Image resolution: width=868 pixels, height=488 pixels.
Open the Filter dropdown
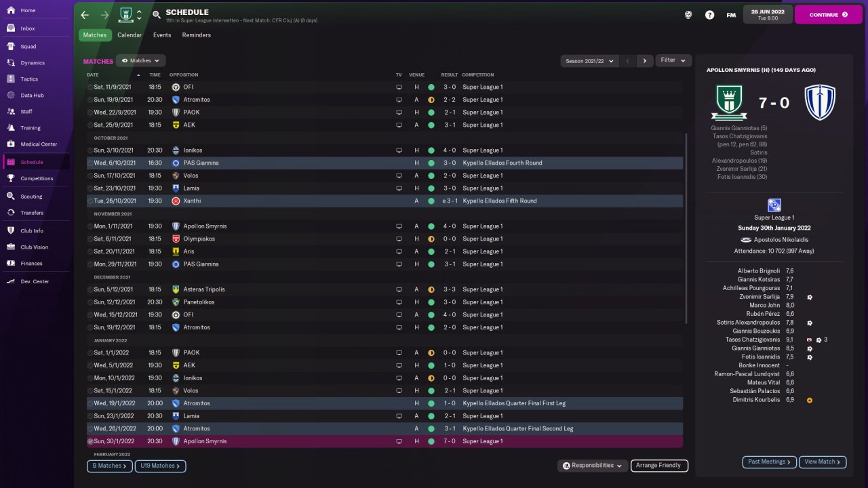click(x=673, y=60)
